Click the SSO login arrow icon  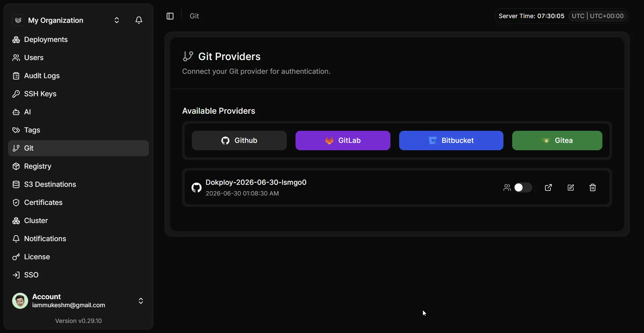click(16, 275)
